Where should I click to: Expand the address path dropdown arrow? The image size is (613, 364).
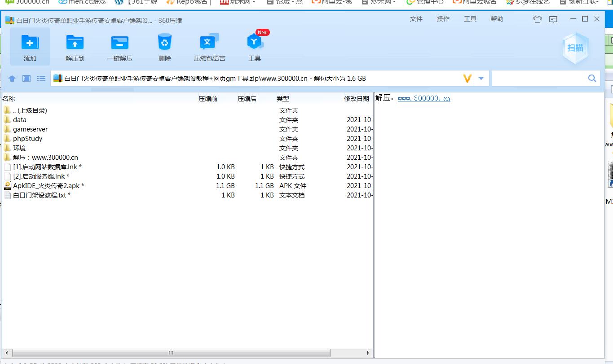481,79
